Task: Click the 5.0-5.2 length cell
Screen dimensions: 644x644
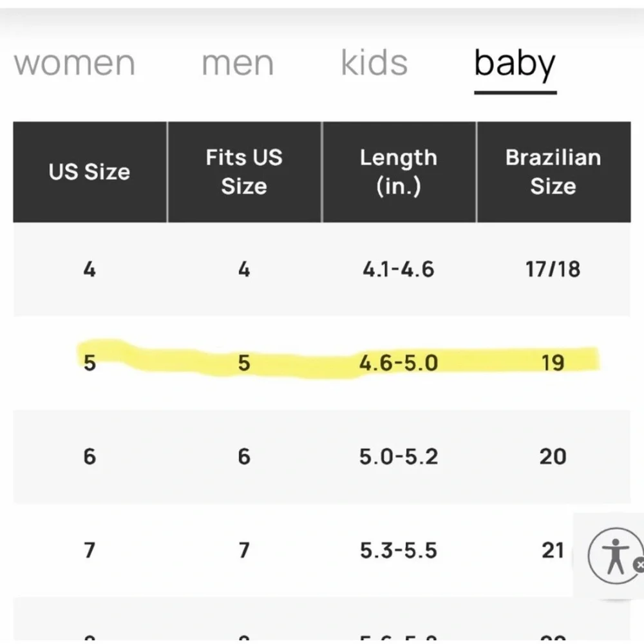Action: tap(399, 457)
